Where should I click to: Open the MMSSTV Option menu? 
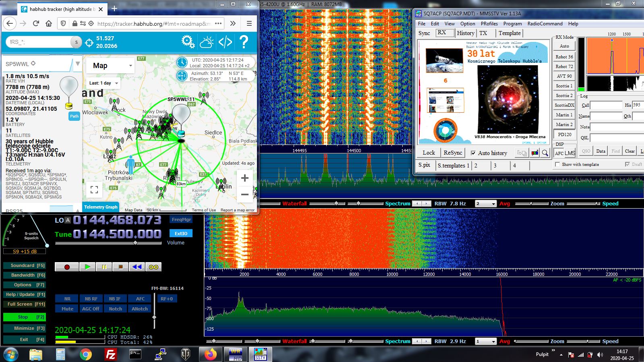(468, 24)
